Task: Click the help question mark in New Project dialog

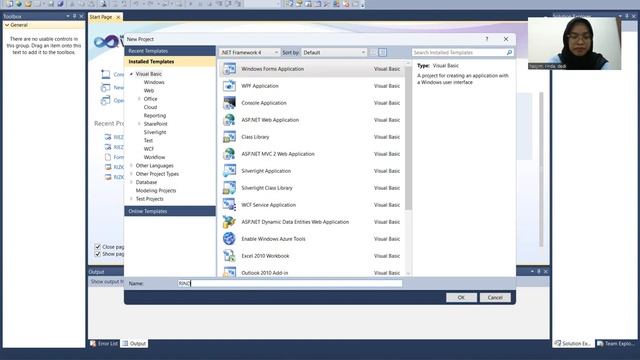Action: click(x=487, y=39)
